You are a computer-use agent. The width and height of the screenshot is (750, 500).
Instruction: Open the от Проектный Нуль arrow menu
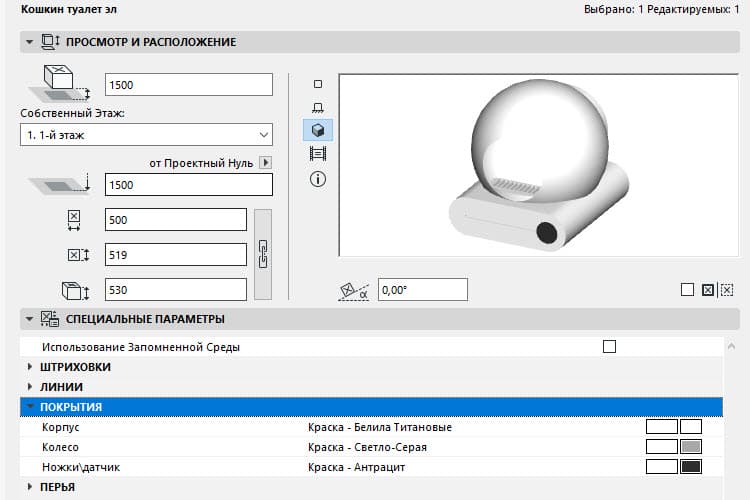(265, 162)
